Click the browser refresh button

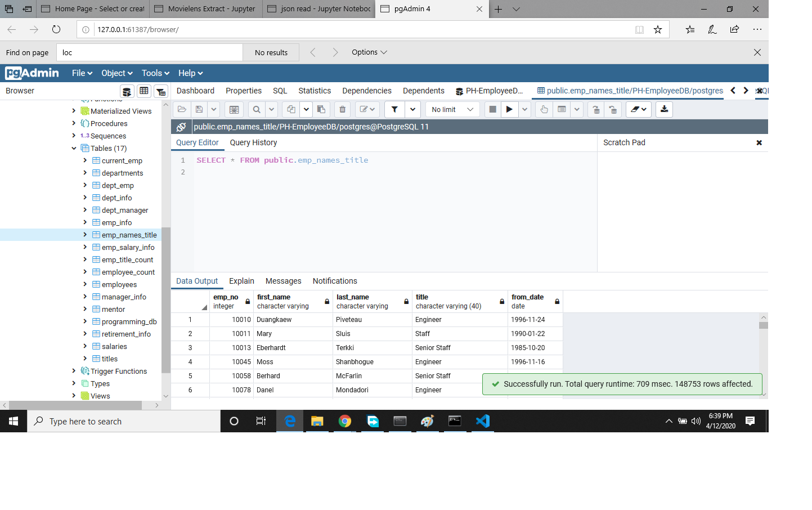56,29
